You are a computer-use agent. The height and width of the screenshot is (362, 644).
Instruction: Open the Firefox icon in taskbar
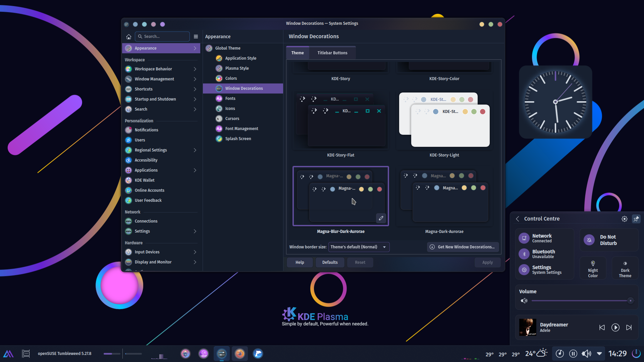coord(239,354)
